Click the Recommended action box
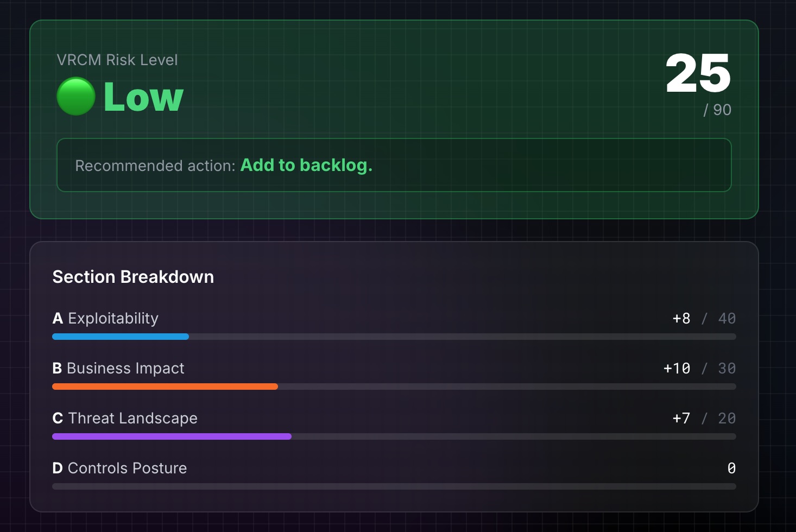796x532 pixels. [394, 165]
